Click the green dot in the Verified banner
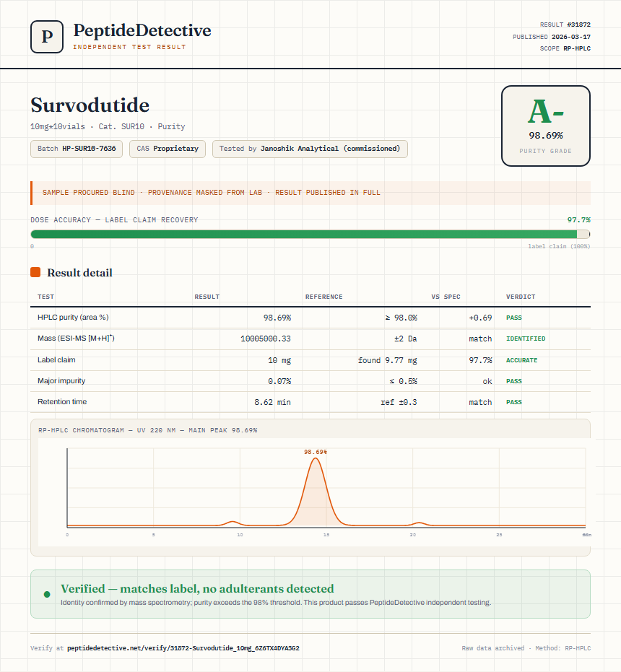 47,594
